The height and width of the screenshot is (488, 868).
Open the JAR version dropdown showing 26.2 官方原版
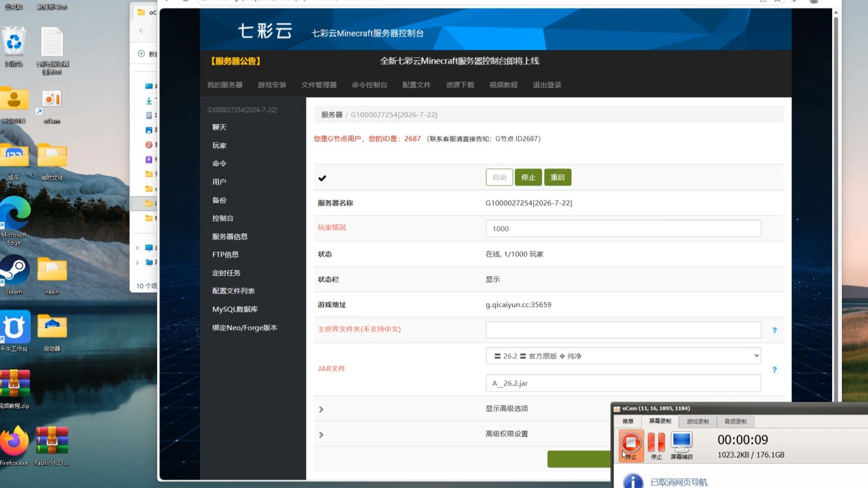click(623, 356)
